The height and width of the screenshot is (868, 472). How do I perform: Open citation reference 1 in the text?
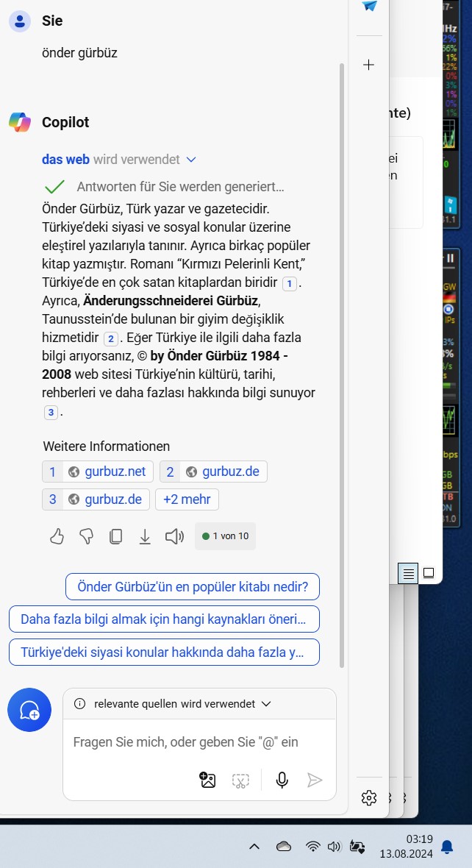point(290,283)
